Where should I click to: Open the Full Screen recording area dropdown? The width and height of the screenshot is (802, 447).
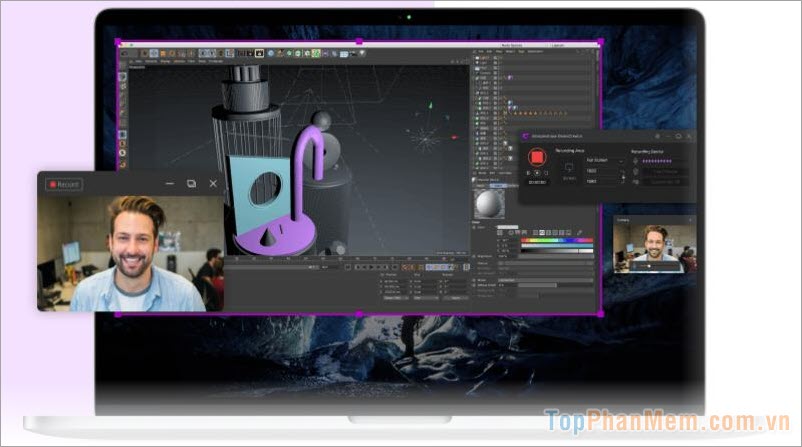(x=605, y=161)
